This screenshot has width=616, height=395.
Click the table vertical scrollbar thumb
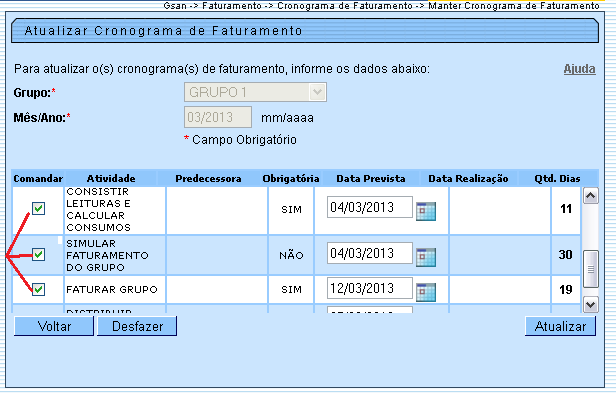click(591, 269)
